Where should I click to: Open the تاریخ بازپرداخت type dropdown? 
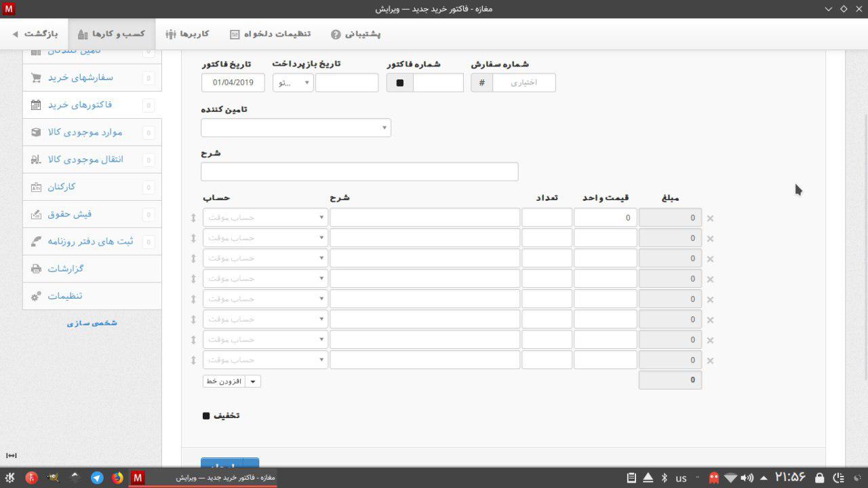(293, 83)
